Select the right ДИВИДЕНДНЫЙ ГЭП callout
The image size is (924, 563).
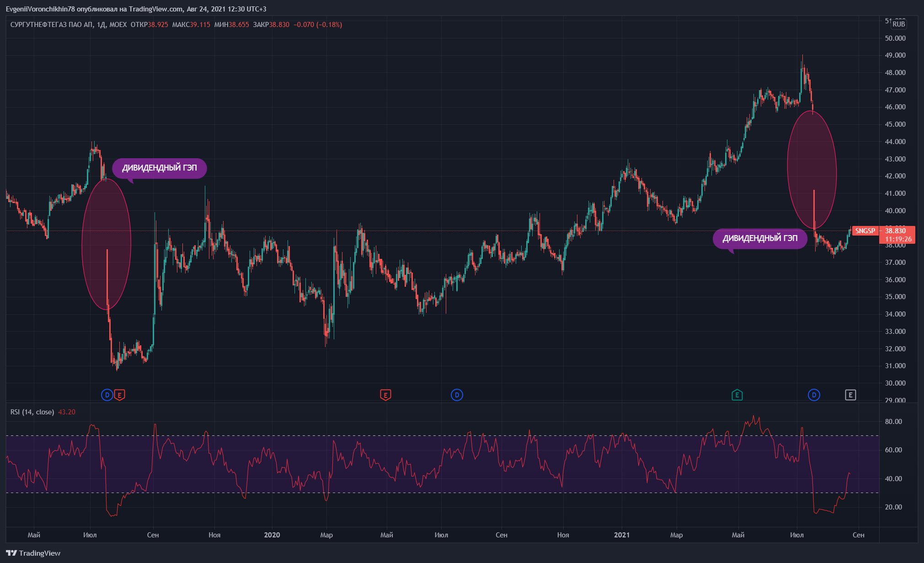tap(760, 238)
